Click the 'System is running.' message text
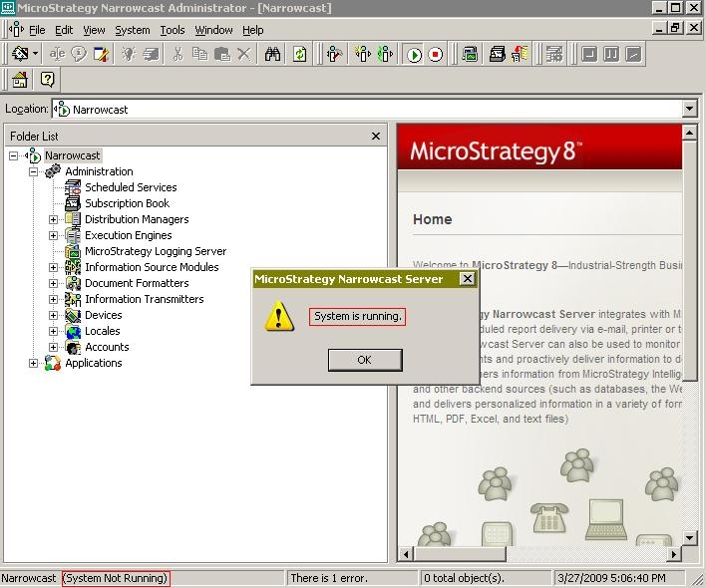706x588 pixels. (x=358, y=316)
